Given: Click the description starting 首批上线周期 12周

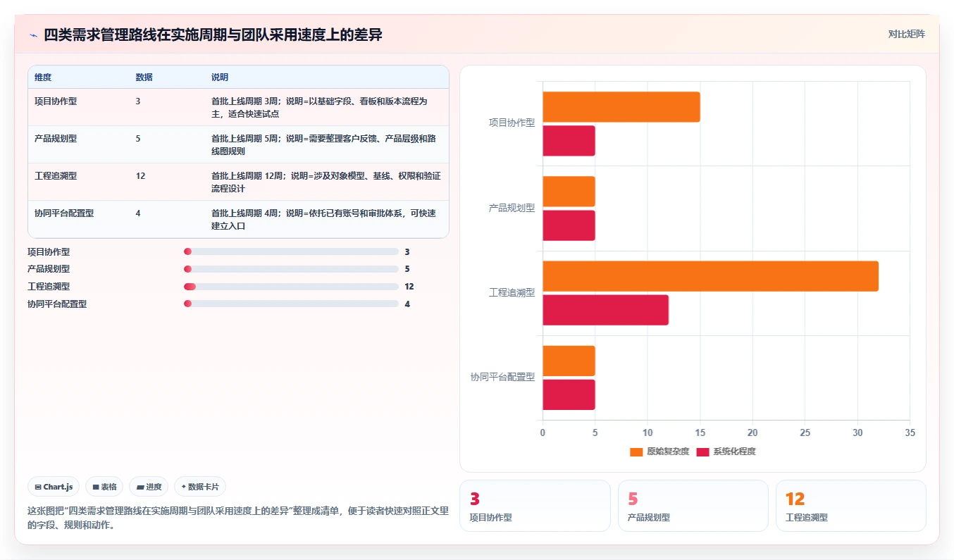Looking at the screenshot, I should point(326,182).
